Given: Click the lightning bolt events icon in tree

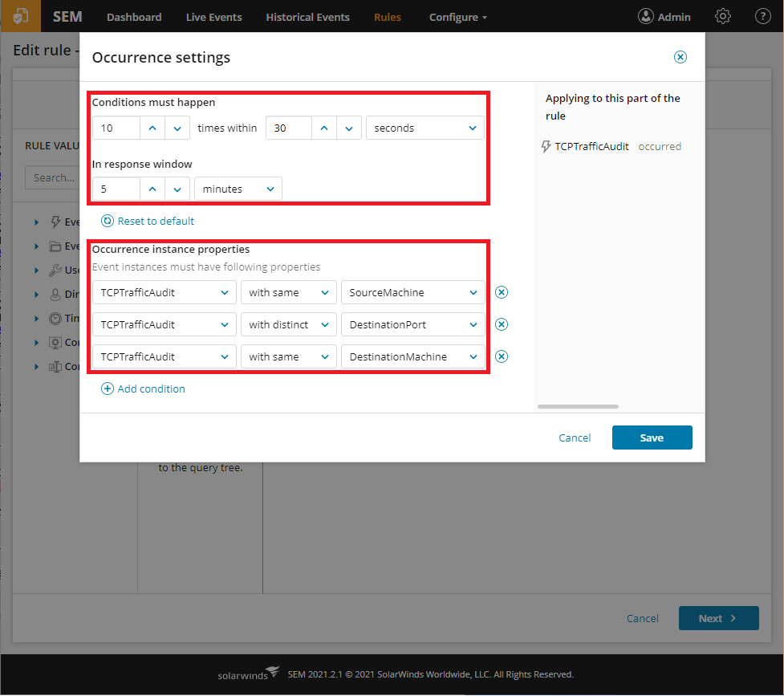Looking at the screenshot, I should [x=55, y=222].
